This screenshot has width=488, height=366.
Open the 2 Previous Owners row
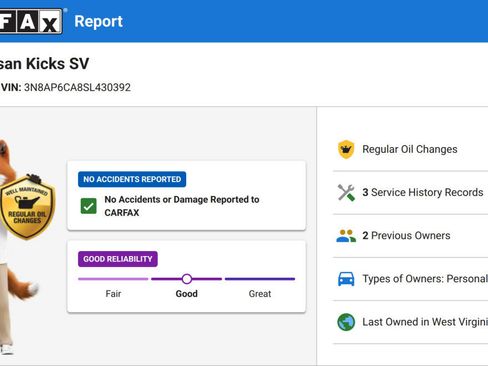(410, 236)
